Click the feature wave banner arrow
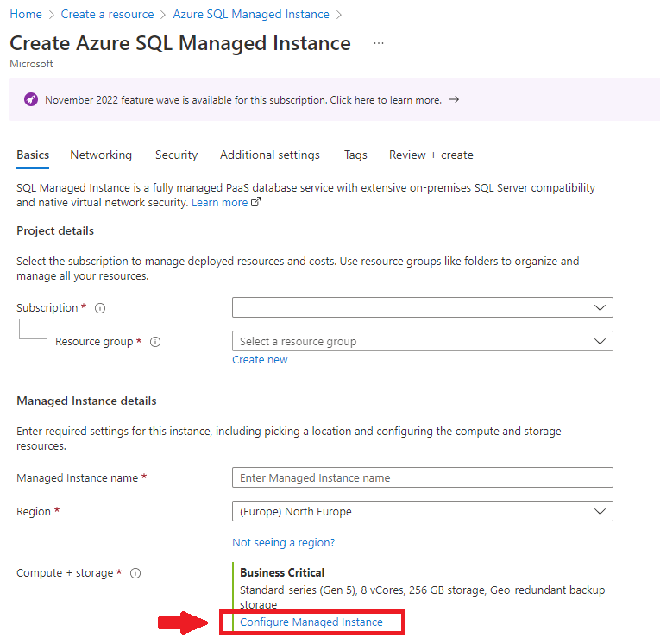Image resolution: width=660 pixels, height=644 pixels. [x=454, y=100]
